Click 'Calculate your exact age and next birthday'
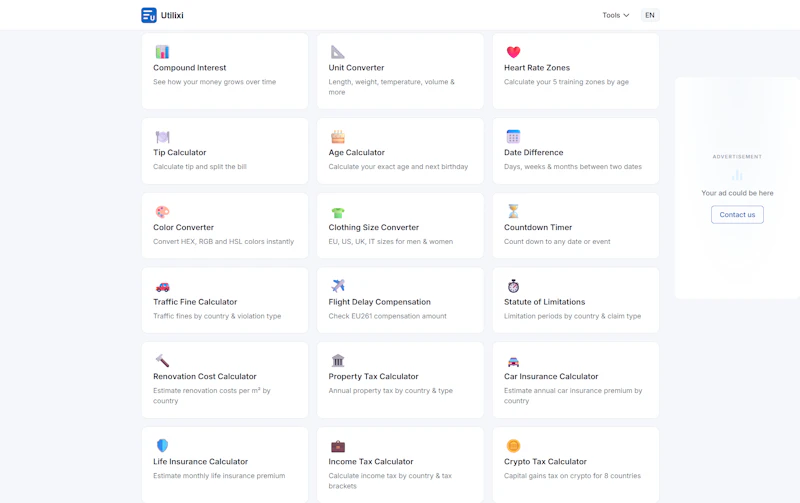This screenshot has height=503, width=800. (x=398, y=166)
